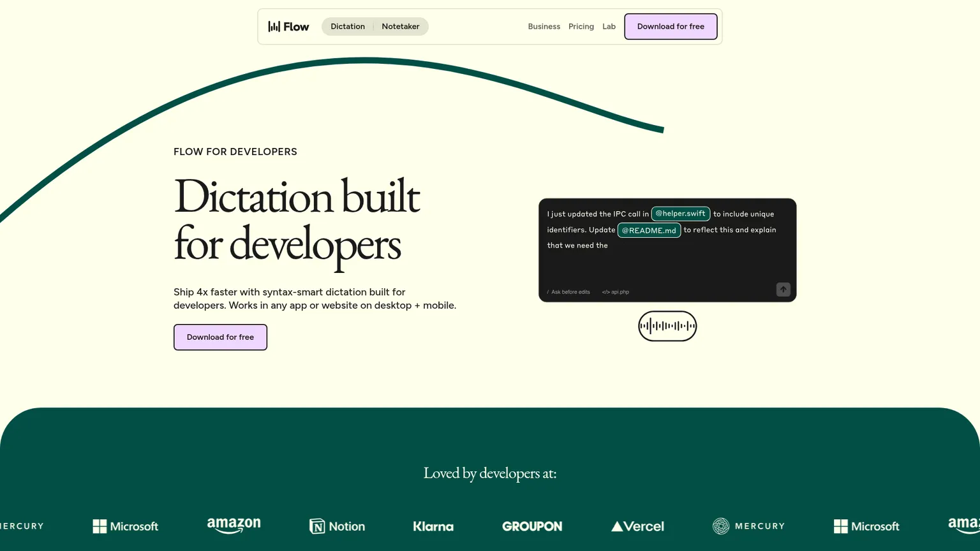980x551 pixels.
Task: Click the "FLOW FOR DEVELOPERS" label
Action: point(235,152)
